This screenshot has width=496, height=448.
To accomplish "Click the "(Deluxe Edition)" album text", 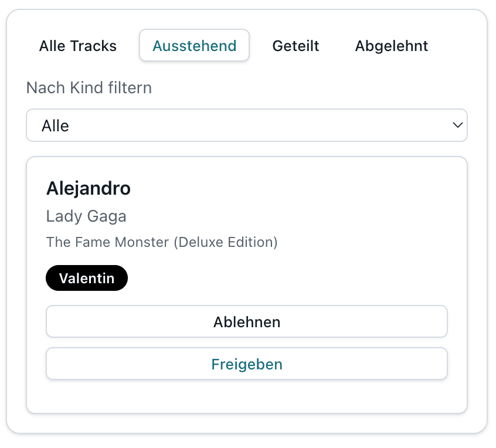I will (x=226, y=242).
